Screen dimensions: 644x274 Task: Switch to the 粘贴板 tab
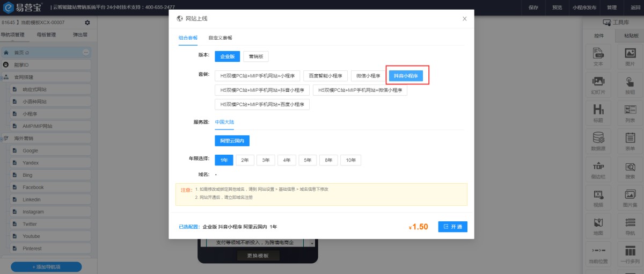pyautogui.click(x=631, y=35)
